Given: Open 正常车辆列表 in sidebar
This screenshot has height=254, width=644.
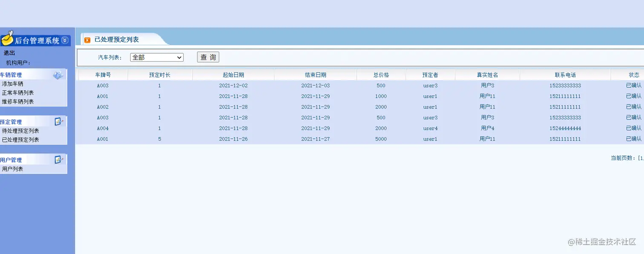Looking at the screenshot, I should coord(17,92).
